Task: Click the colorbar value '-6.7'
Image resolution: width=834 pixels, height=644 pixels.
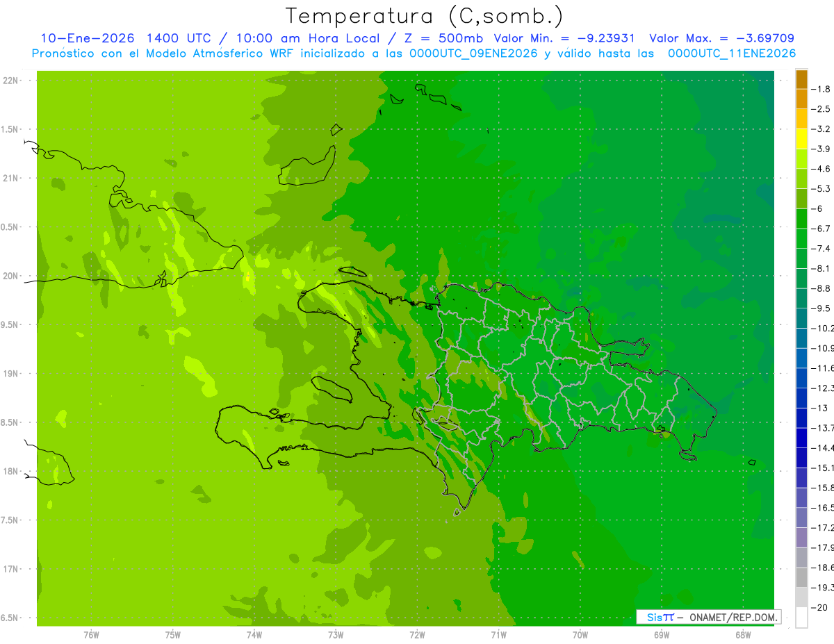Action: (821, 229)
